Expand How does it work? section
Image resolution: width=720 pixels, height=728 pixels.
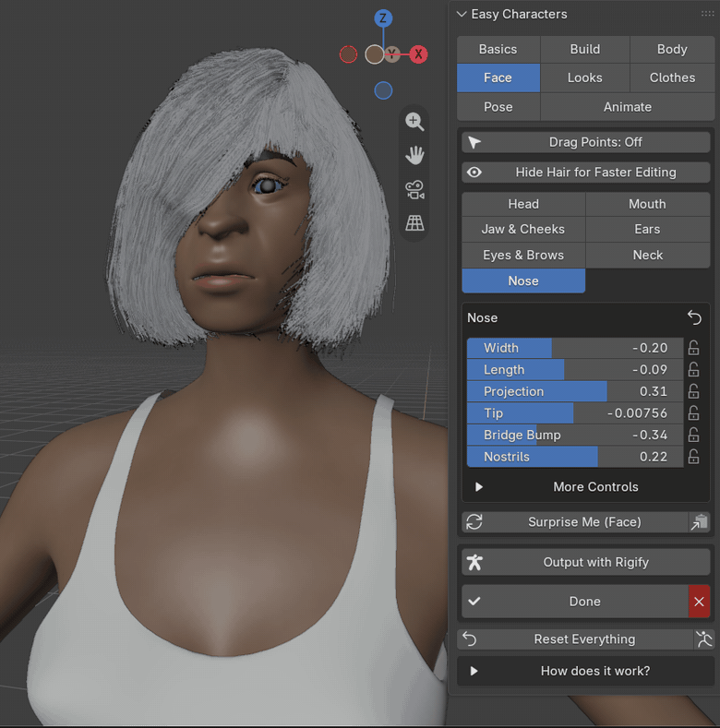[x=586, y=672]
